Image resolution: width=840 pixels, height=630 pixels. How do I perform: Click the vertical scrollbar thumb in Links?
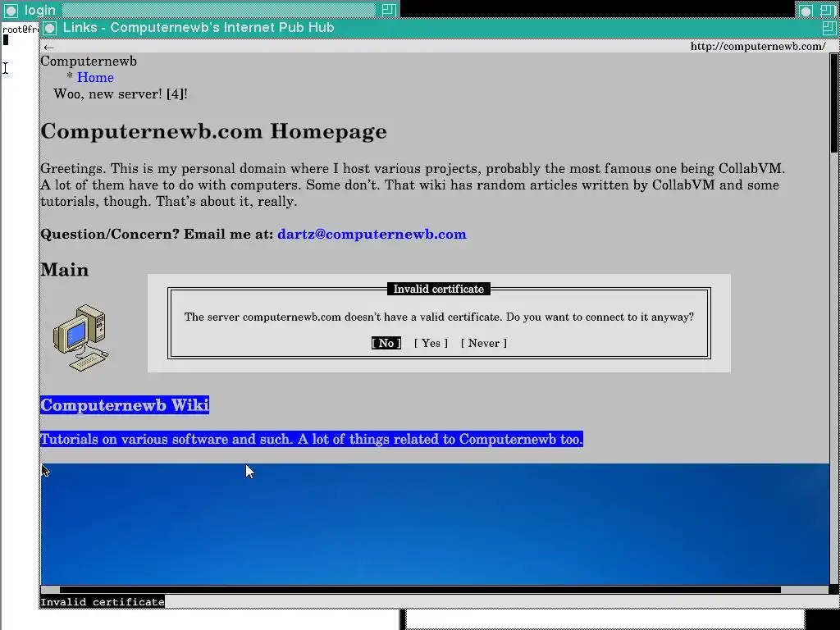[x=833, y=103]
